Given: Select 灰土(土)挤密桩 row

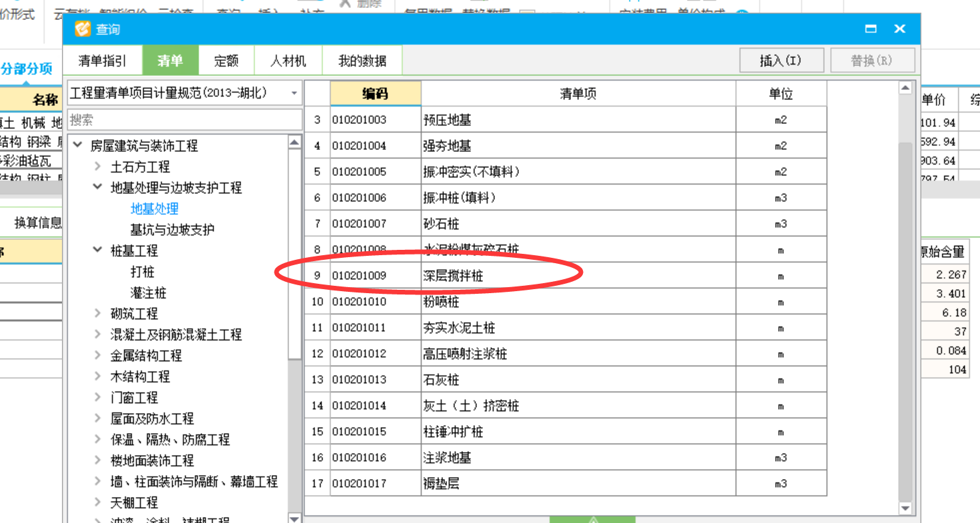Looking at the screenshot, I should [x=566, y=406].
